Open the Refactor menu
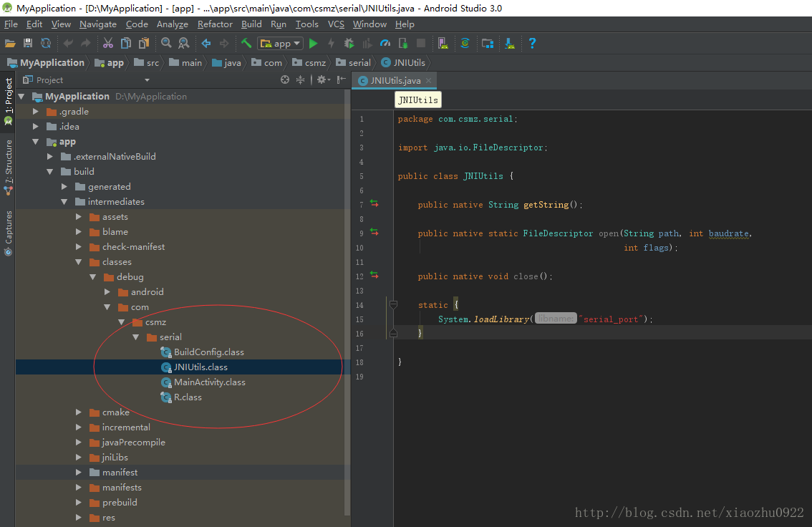Image resolution: width=812 pixels, height=527 pixels. coord(215,24)
